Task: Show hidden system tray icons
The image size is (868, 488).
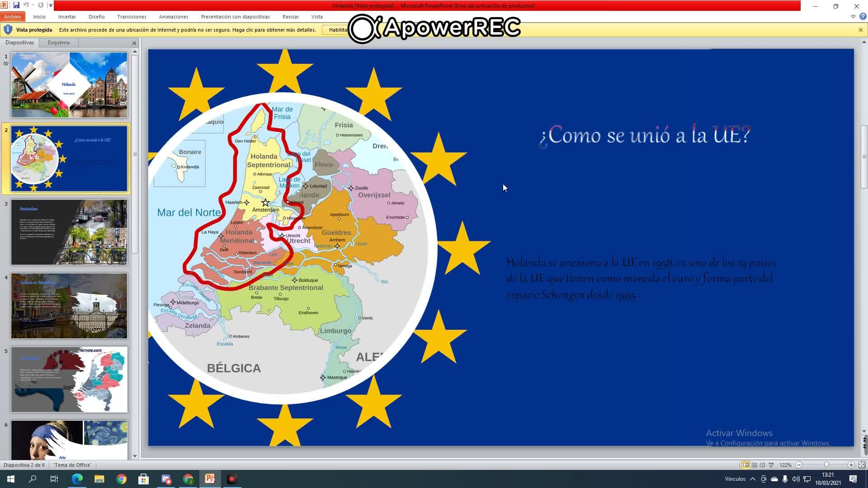Action: (752, 479)
